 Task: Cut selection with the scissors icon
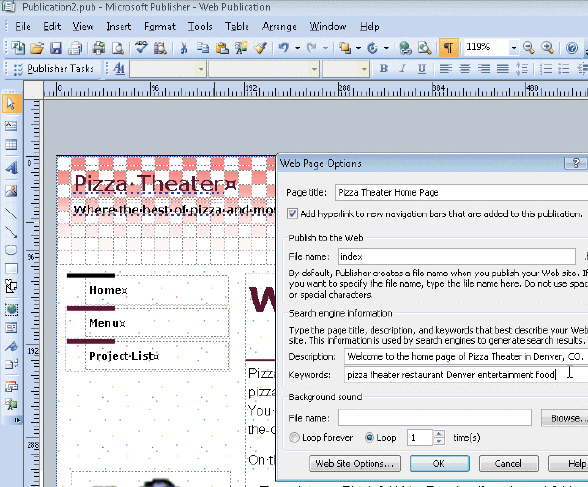pyautogui.click(x=184, y=48)
